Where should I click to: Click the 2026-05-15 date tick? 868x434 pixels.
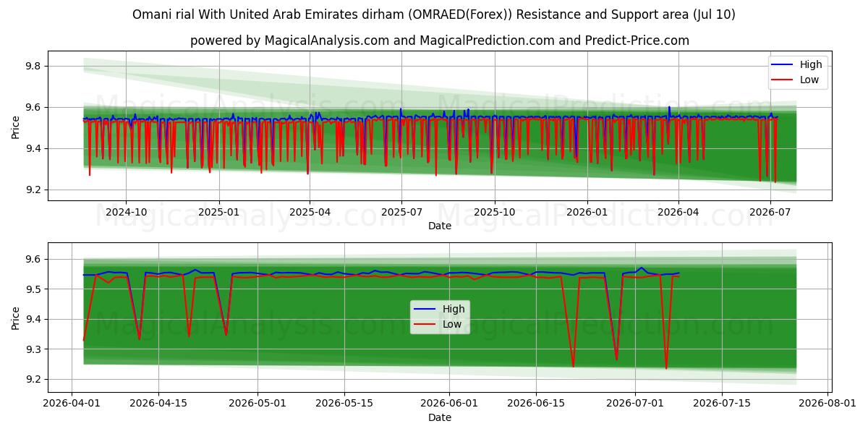pyautogui.click(x=344, y=403)
